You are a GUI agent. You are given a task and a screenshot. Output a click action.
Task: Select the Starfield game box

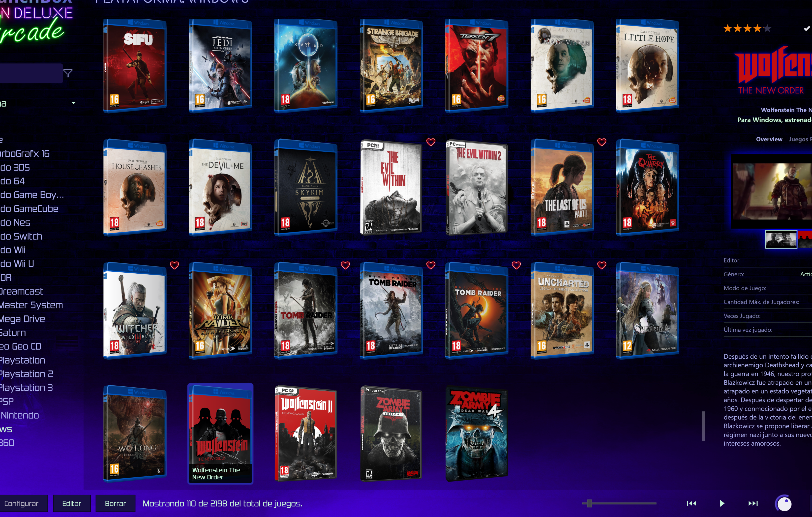click(x=306, y=66)
